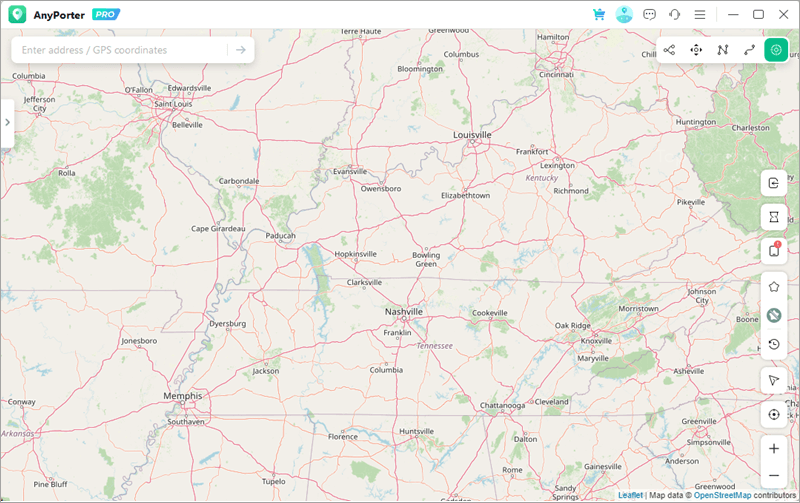800x503 pixels.
Task: Click Saint Louis on the map
Action: [173, 104]
